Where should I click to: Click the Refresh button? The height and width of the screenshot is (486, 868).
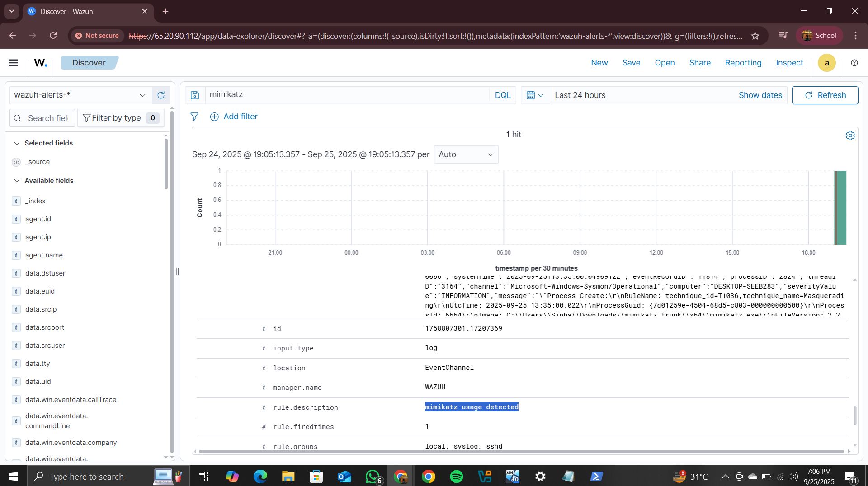tap(825, 95)
